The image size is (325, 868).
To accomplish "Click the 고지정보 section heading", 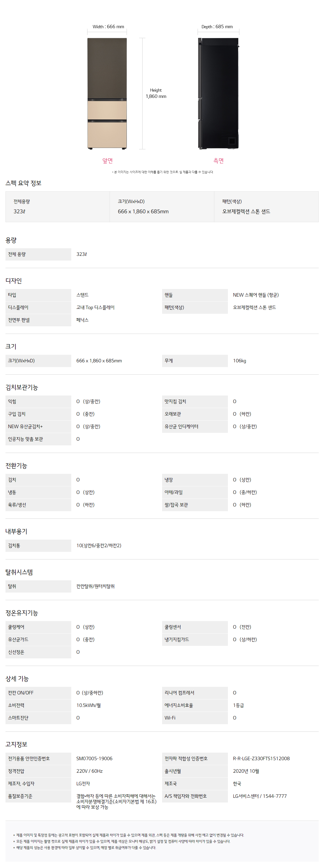I will click(16, 744).
